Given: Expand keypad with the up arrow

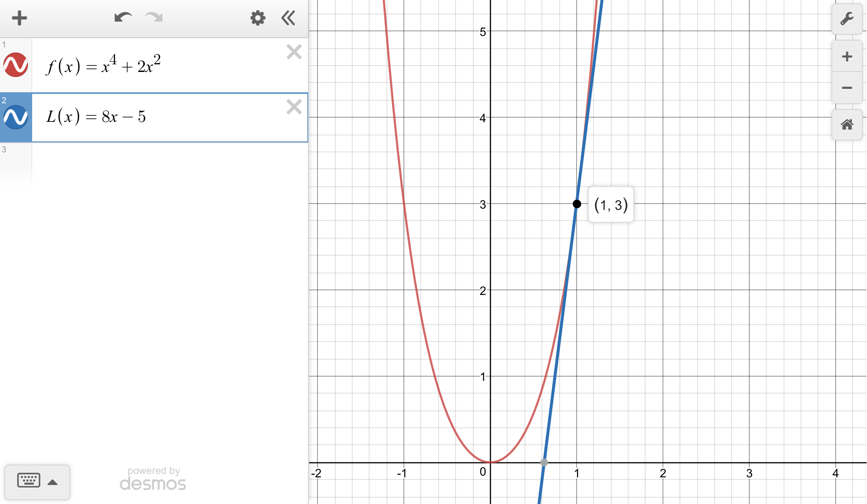Looking at the screenshot, I should click(x=53, y=482).
